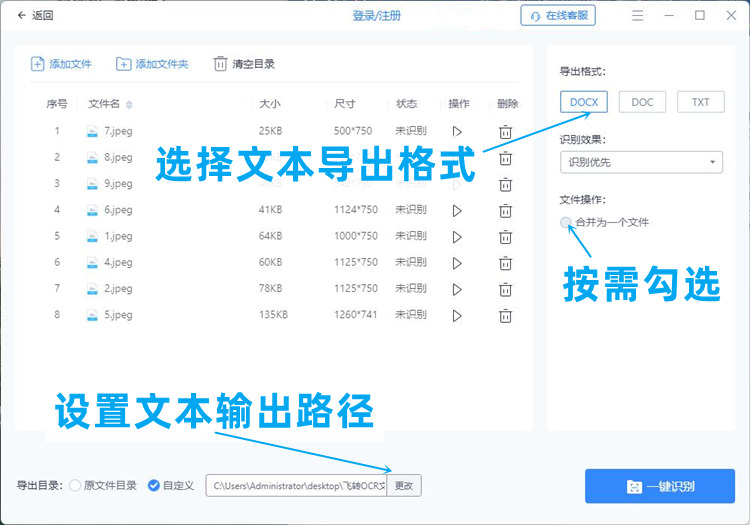
Task: Delete the 6.jpeg file row
Action: click(506, 211)
